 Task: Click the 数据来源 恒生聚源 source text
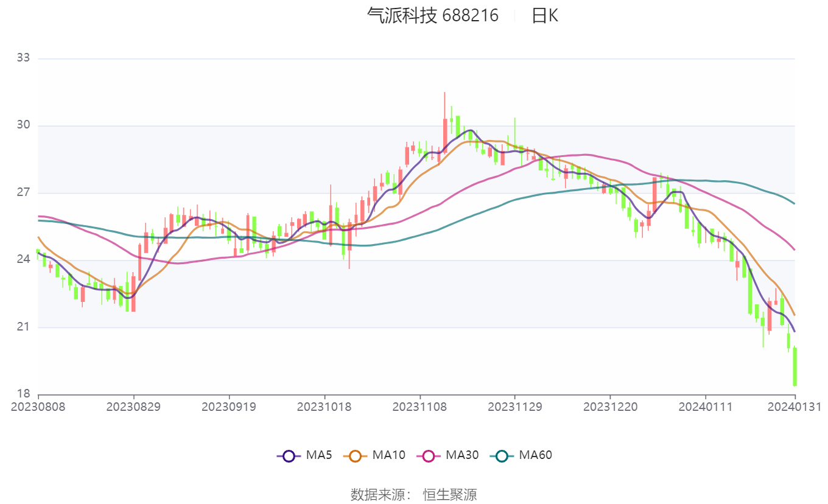tap(414, 494)
